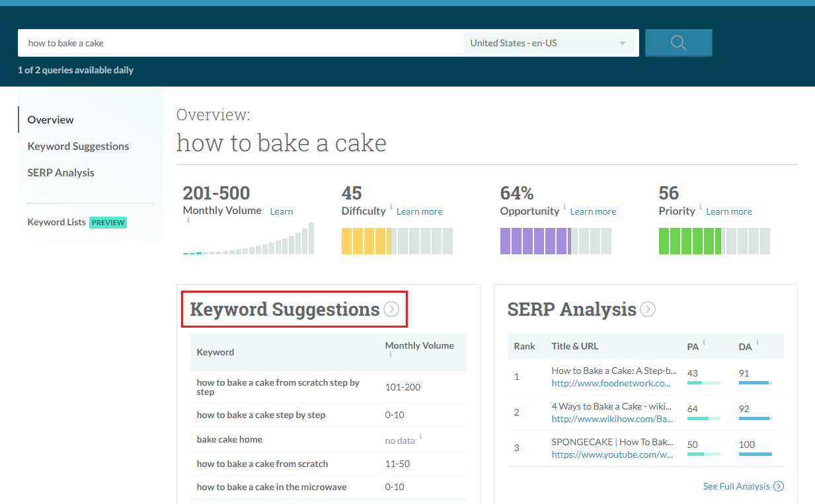Click info icon next to Priority

[x=701, y=207]
